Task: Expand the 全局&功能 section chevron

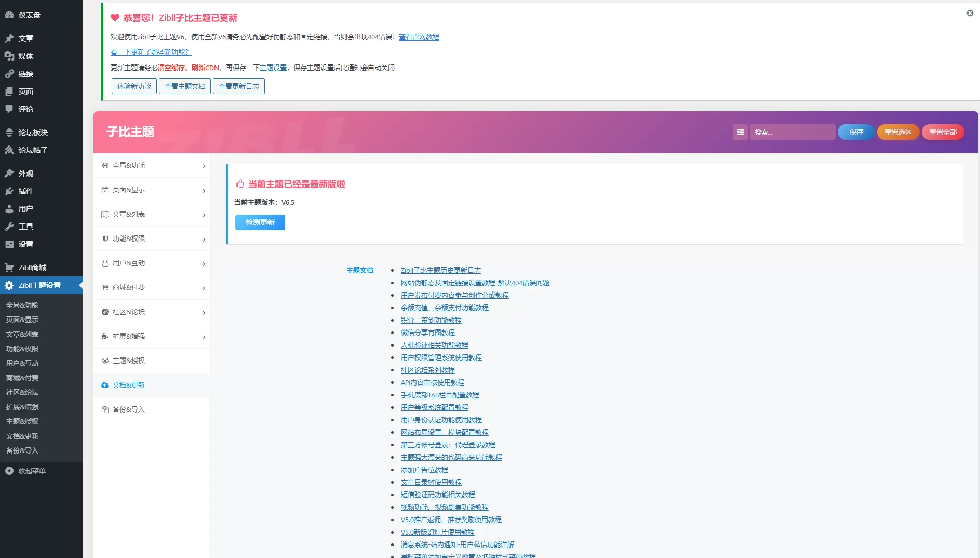Action: tap(204, 166)
